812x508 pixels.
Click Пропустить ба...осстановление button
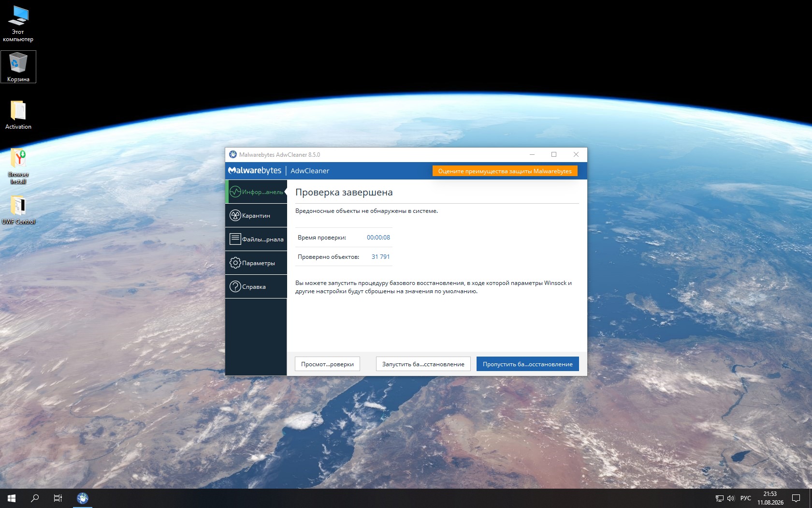click(x=527, y=364)
